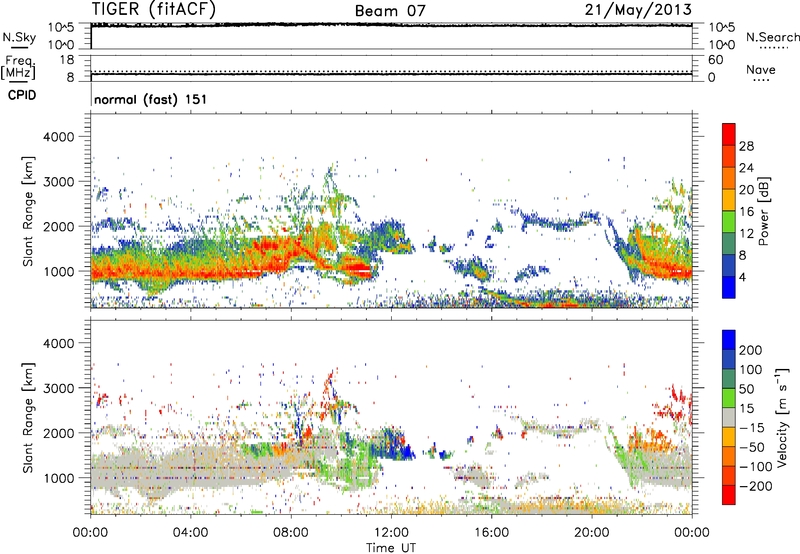The image size is (800, 554).
Task: Click the Slant Range label of the power panel
Action: pos(28,211)
